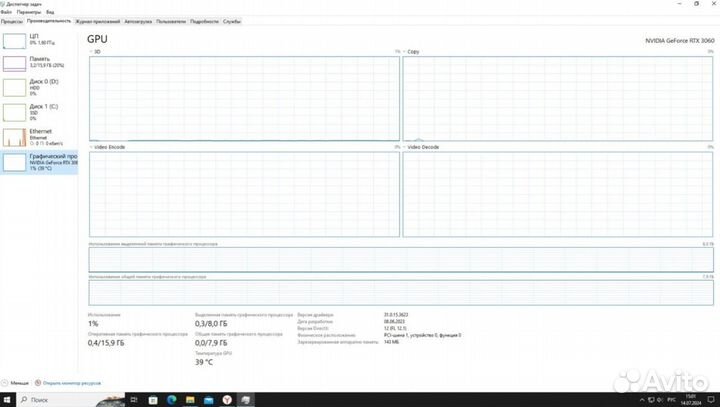The height and width of the screenshot is (407, 720).
Task: Open the Автозагрузка tab
Action: pyautogui.click(x=138, y=22)
